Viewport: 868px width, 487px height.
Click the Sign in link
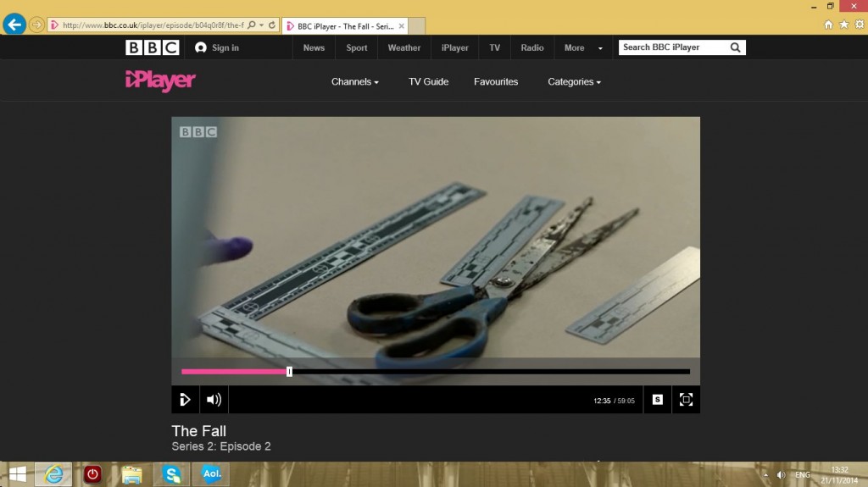point(217,47)
